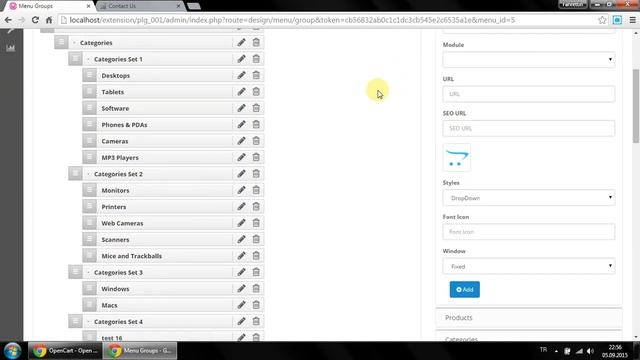This screenshot has height=360, width=640.
Task: Click the TR language indicator in tray
Action: coord(543,350)
